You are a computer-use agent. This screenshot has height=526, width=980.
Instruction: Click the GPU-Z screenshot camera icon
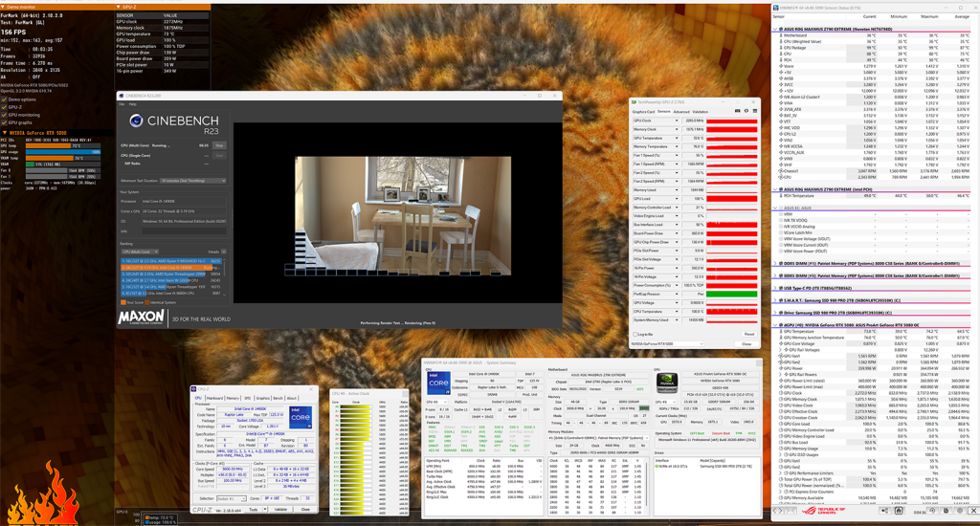738,111
